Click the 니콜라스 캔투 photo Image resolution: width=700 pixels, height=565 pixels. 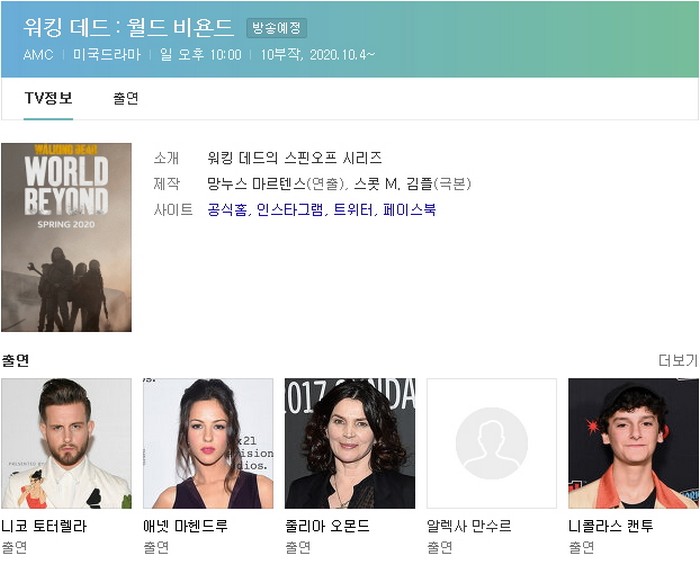(x=633, y=443)
